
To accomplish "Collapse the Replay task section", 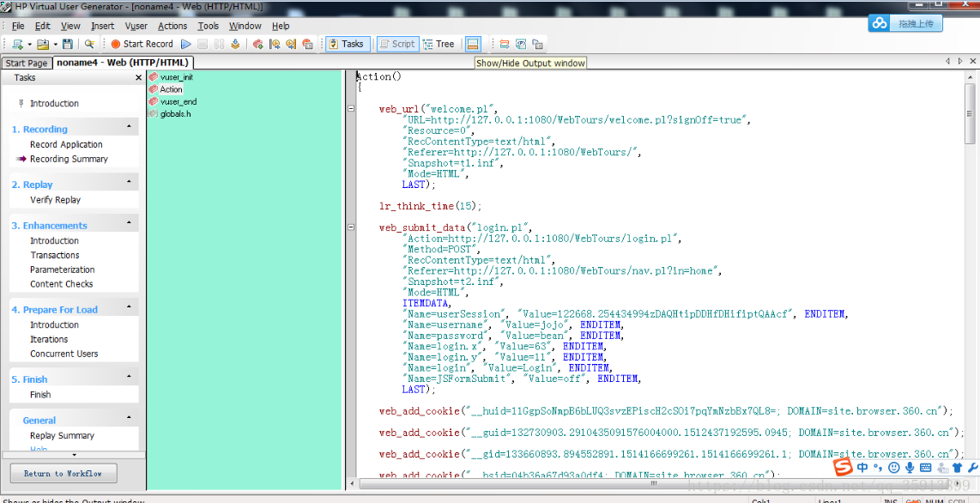I will point(129,182).
